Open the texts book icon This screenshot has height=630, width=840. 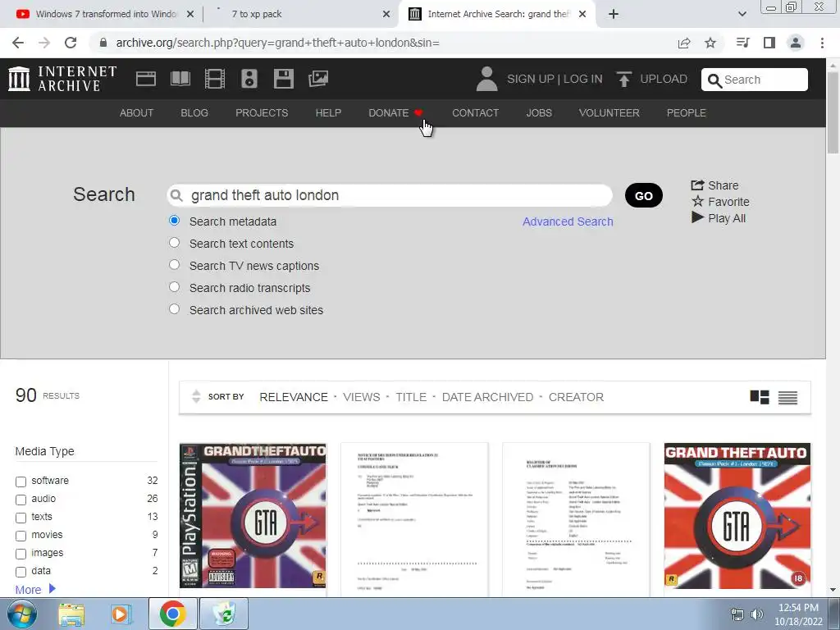click(x=180, y=79)
